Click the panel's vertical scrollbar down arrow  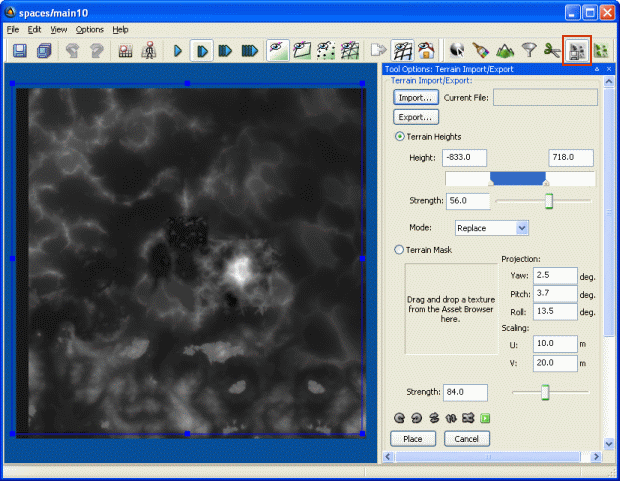point(610,443)
